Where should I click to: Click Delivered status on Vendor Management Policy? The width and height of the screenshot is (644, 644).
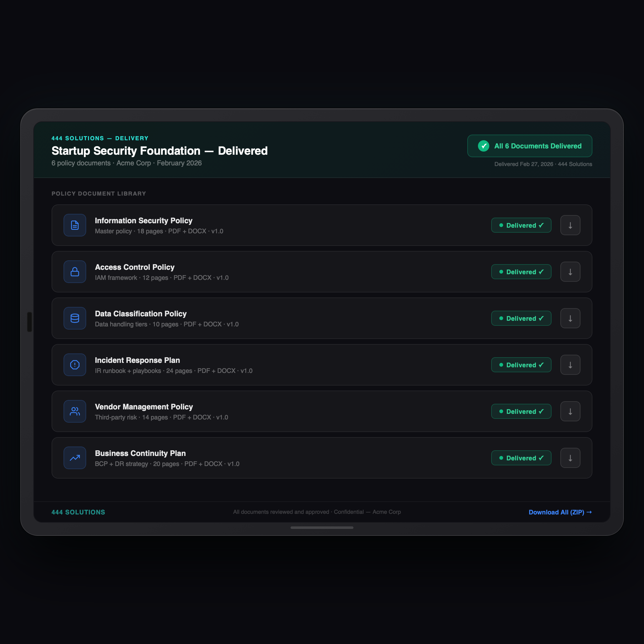[x=521, y=411]
